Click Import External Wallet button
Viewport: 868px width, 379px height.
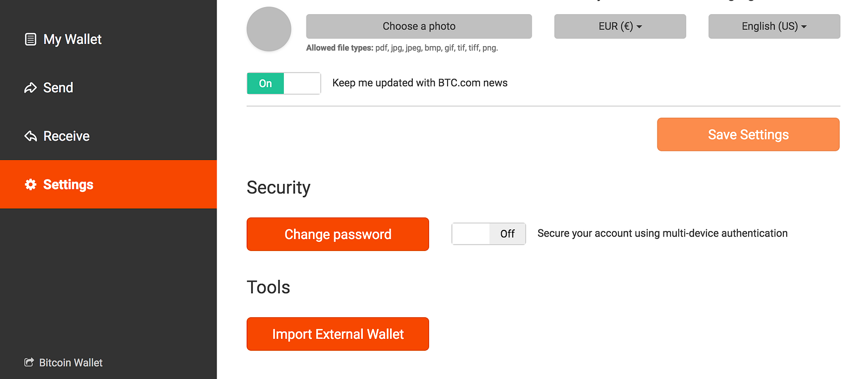337,334
